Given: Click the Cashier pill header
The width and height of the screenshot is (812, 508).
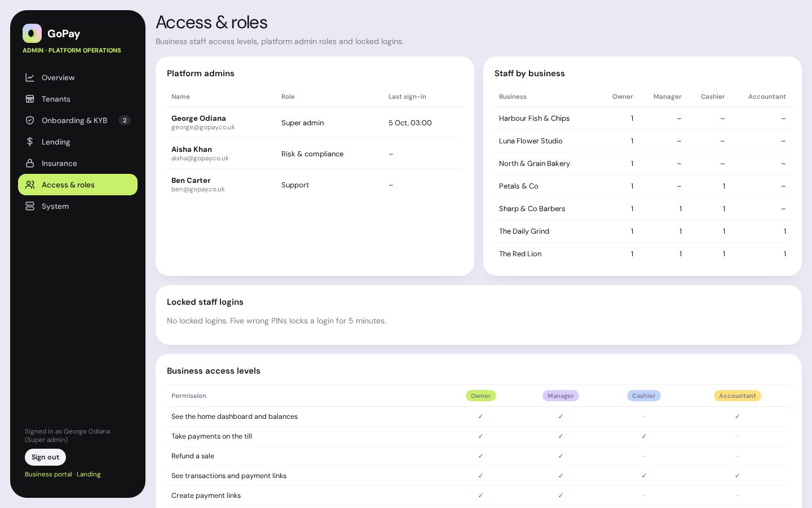Looking at the screenshot, I should [643, 396].
